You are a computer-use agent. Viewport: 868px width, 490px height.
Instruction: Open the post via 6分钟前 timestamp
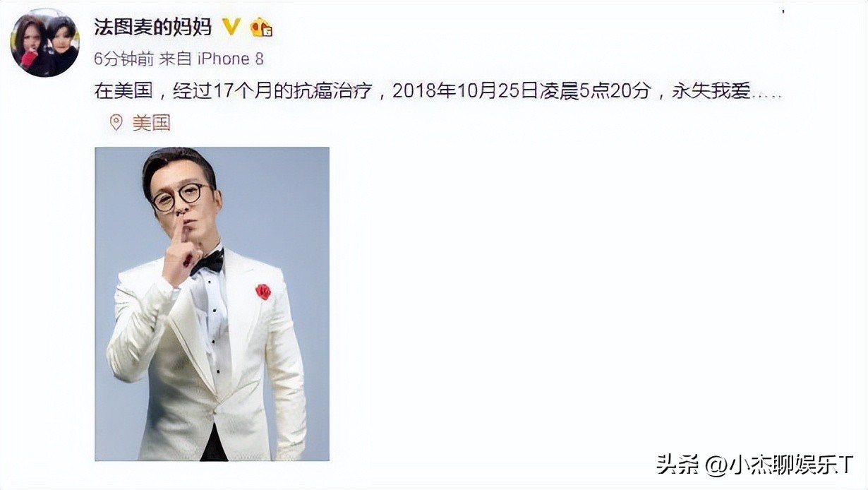coord(123,59)
